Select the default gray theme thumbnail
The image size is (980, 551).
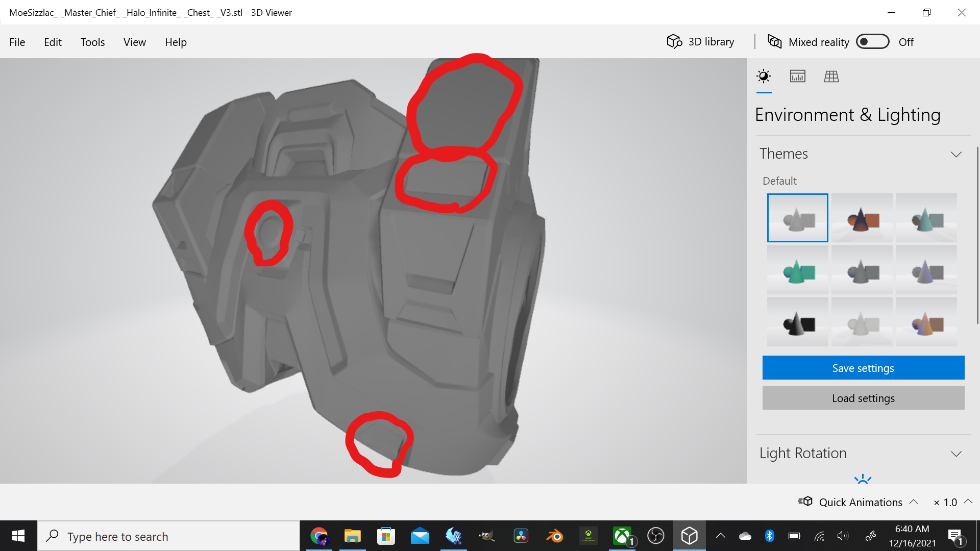pyautogui.click(x=798, y=218)
